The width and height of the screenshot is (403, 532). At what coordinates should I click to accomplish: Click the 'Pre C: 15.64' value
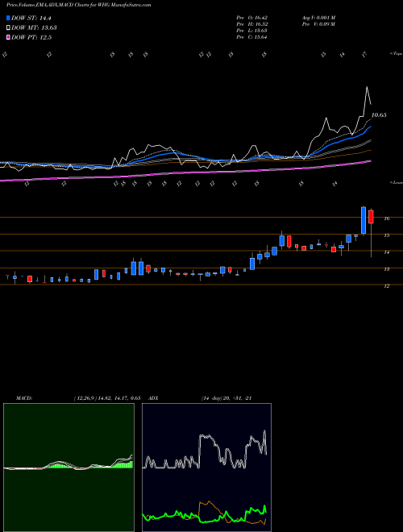pos(251,37)
